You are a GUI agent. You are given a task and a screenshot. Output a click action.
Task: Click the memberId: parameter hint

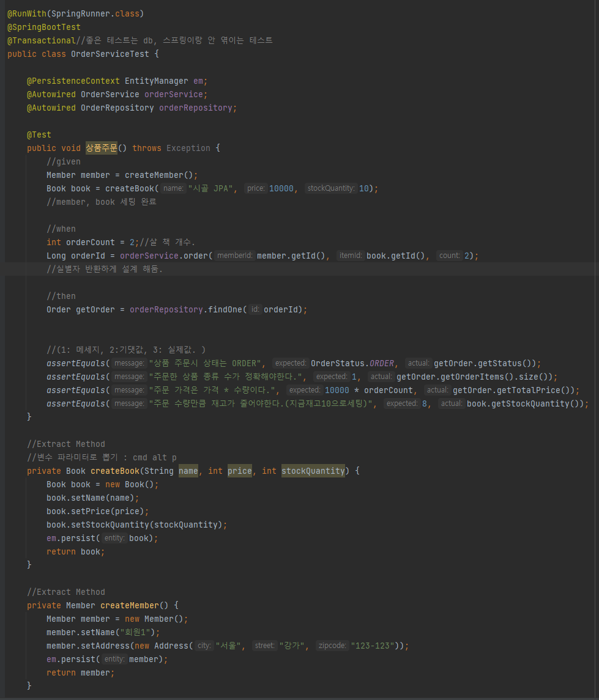[234, 256]
